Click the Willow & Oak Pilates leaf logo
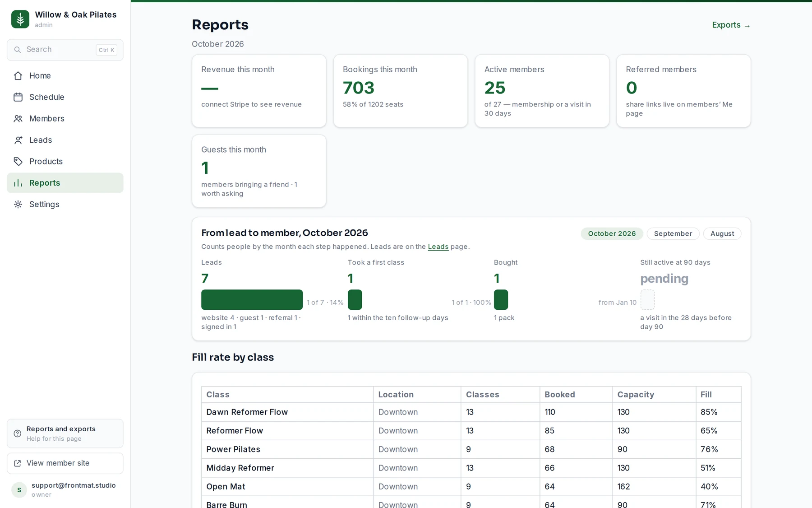 point(20,19)
